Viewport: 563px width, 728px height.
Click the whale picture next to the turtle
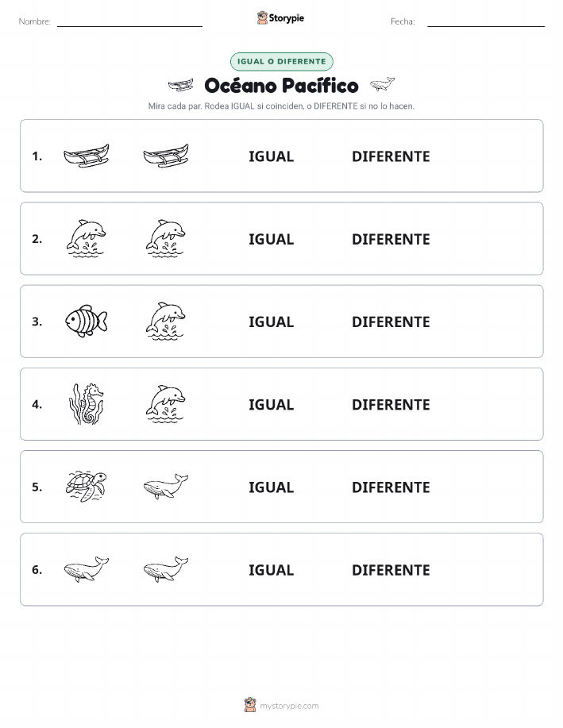[x=166, y=487]
